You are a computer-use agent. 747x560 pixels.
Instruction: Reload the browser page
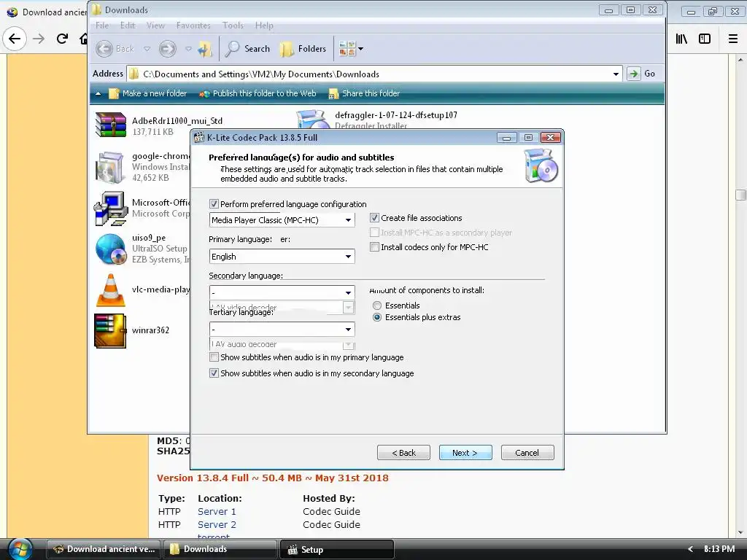click(62, 39)
